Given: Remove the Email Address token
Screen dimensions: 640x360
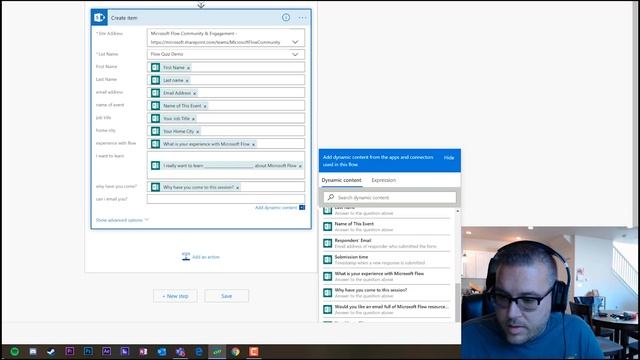Looking at the screenshot, I should coord(194,93).
